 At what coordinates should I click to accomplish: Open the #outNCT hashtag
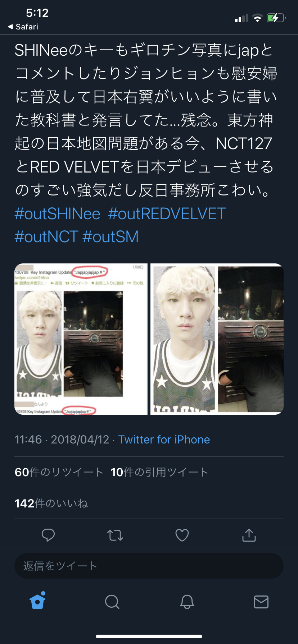pos(46,237)
